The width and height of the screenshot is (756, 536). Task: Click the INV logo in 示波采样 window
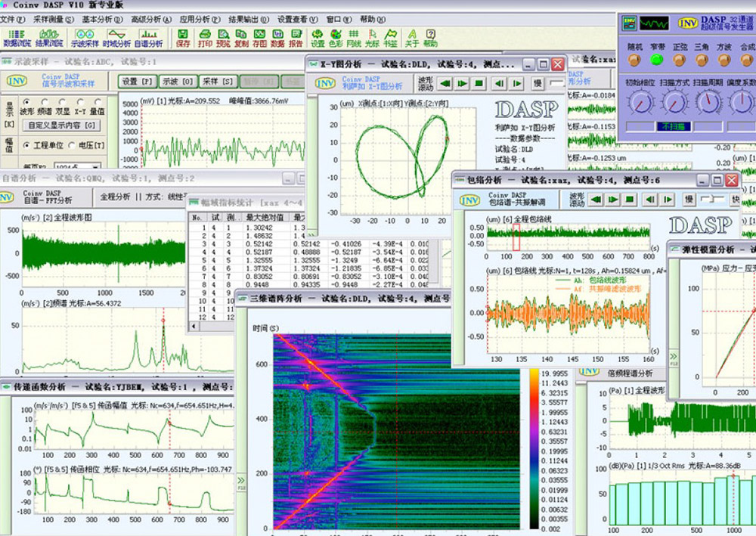(17, 80)
